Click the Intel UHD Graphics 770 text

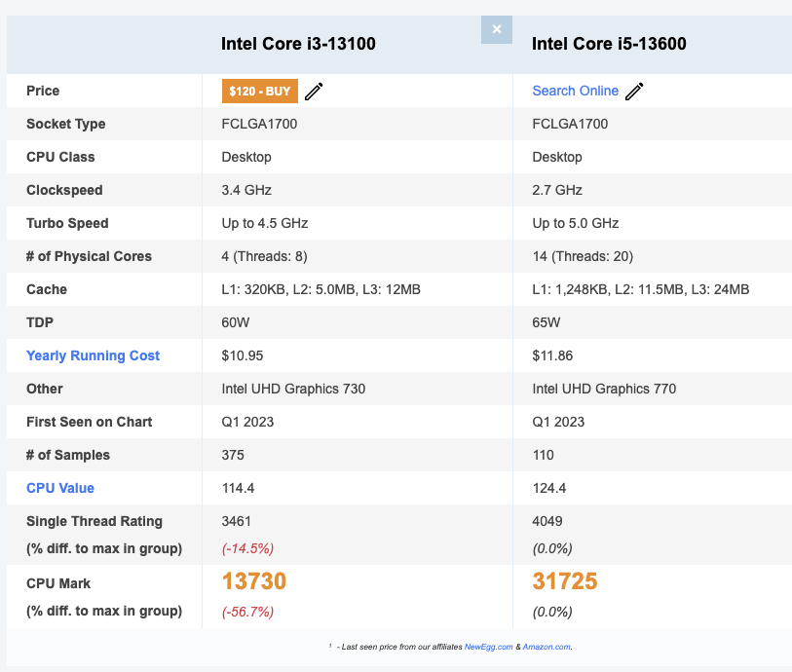tap(604, 389)
